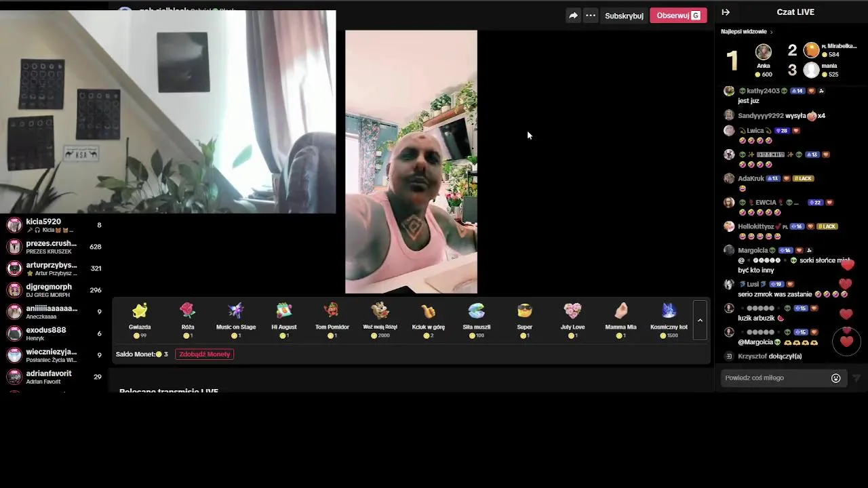Open the three-dot more options menu
The height and width of the screenshot is (488, 868).
591,16
